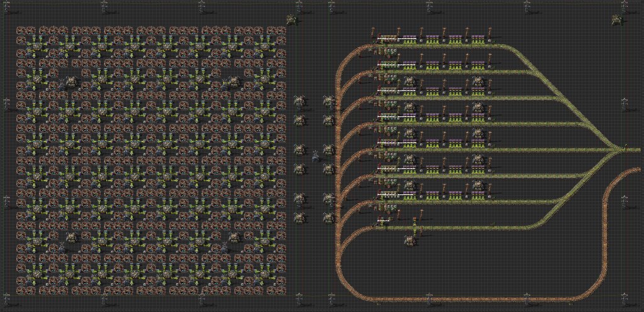Select the radar right of the assembler grid's top edge
Viewport: 644px width, 312px height.
point(292,18)
